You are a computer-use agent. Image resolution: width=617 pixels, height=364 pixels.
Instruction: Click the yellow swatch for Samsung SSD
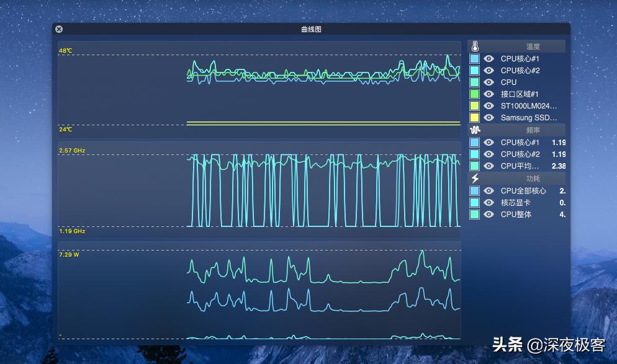(x=475, y=117)
